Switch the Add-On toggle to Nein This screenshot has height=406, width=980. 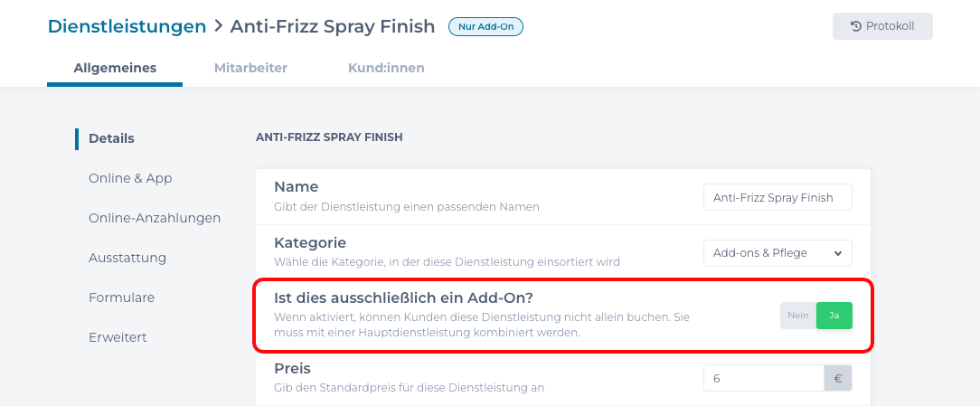(x=797, y=315)
